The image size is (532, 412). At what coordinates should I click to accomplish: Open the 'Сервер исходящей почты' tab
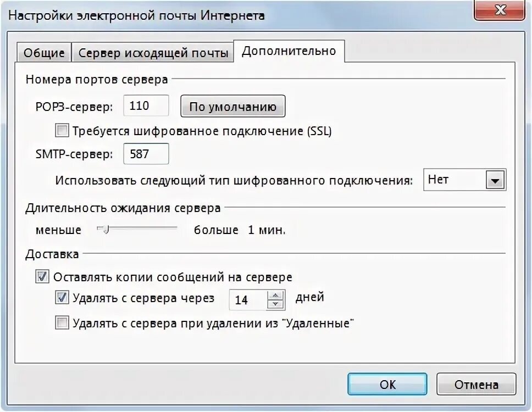[x=153, y=53]
